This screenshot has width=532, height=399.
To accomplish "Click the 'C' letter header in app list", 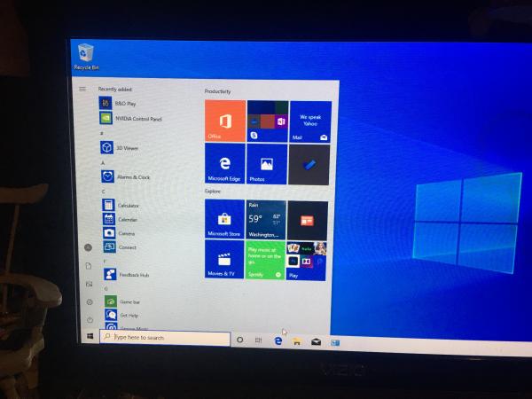I will point(104,192).
